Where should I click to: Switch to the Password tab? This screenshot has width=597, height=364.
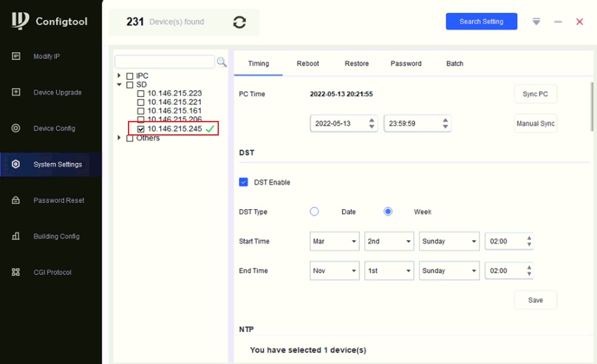[406, 63]
